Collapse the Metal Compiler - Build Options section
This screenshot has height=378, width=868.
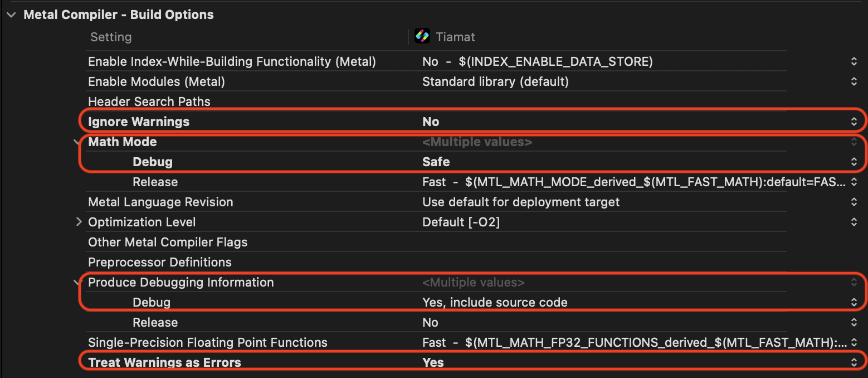[x=11, y=15]
